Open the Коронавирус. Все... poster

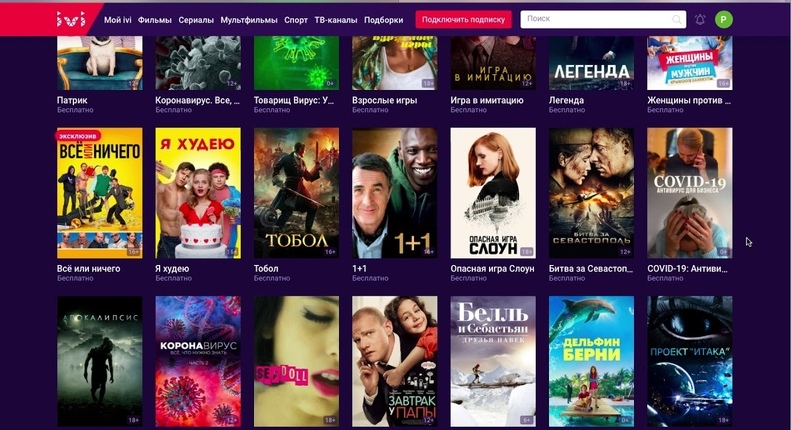click(x=198, y=63)
